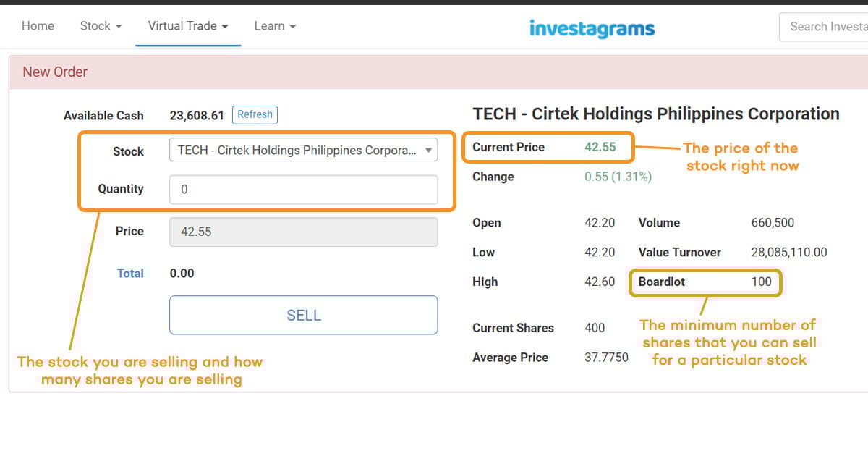Click the Total amount 0.00
Image resolution: width=868 pixels, height=456 pixels.
tap(182, 274)
